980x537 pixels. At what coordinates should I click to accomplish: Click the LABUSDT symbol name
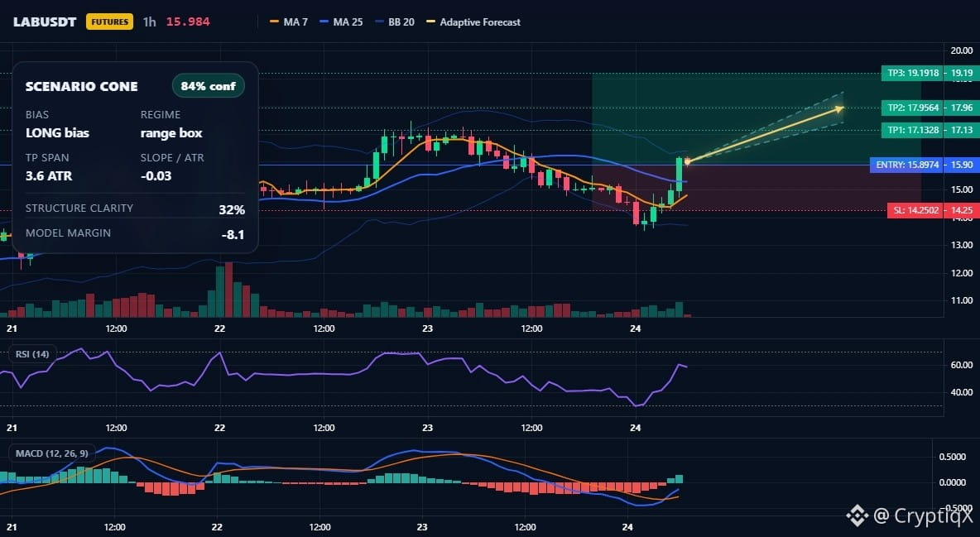pos(45,22)
